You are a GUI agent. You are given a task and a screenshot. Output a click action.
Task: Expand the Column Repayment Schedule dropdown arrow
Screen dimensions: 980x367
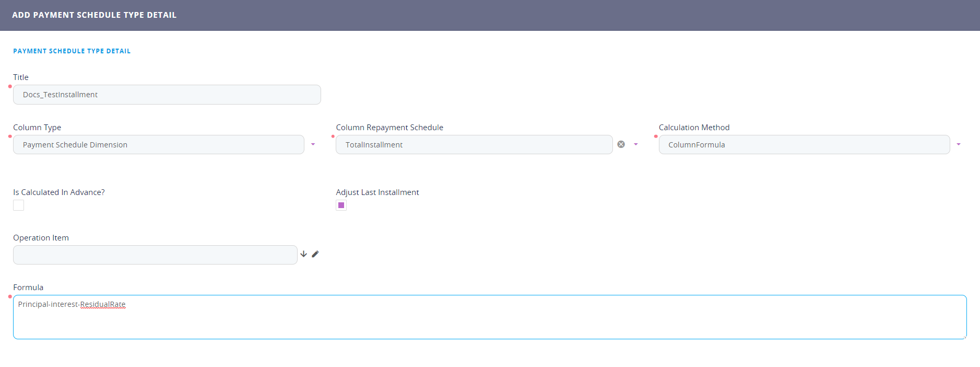point(635,144)
